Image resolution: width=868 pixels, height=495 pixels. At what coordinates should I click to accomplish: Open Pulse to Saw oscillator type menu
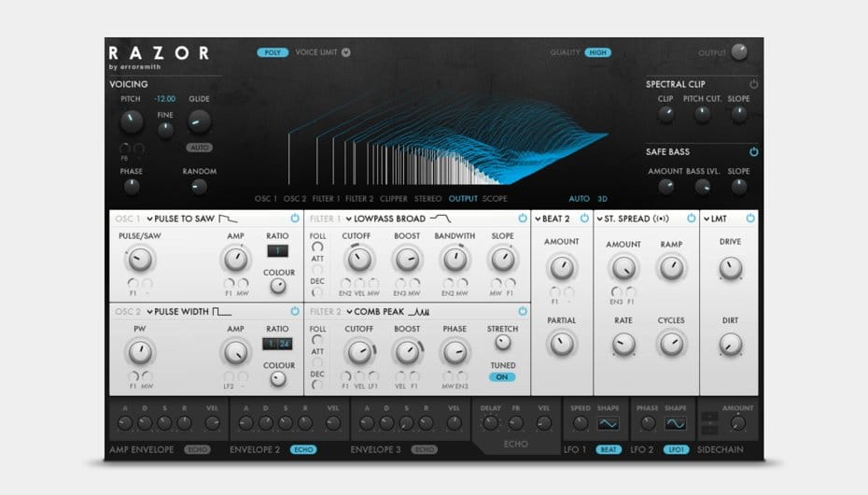pyautogui.click(x=180, y=219)
